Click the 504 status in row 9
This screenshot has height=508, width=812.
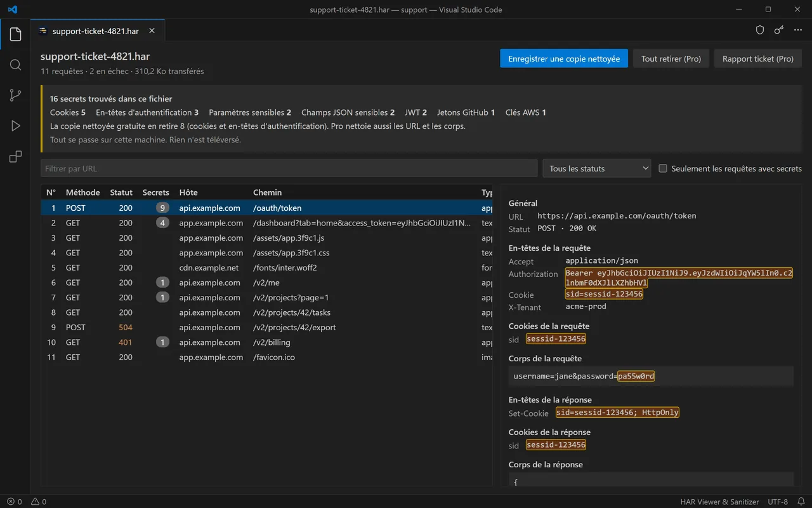click(126, 327)
